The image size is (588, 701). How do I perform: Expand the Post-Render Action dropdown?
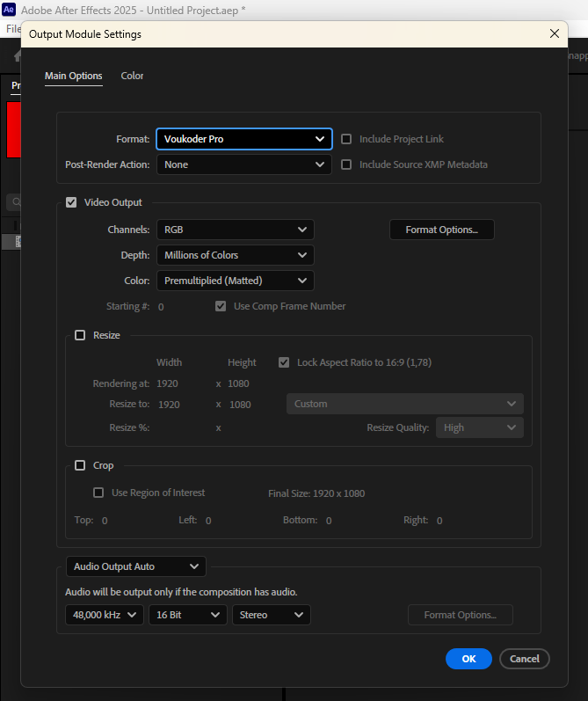click(243, 164)
